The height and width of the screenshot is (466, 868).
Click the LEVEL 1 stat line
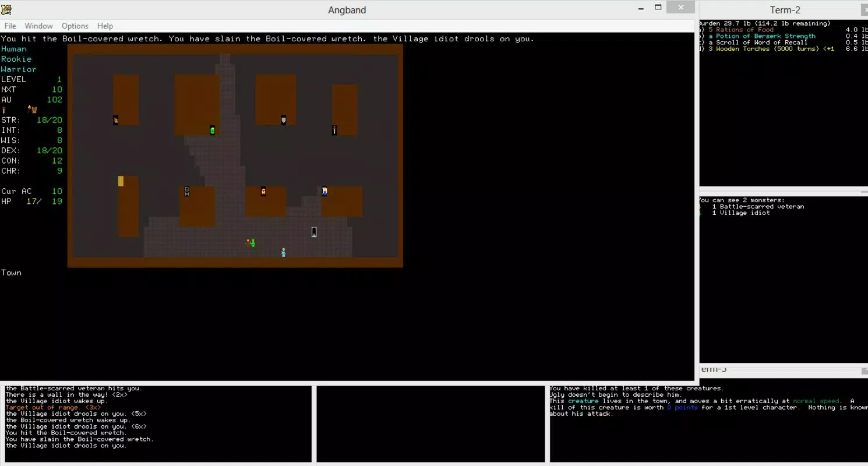[31, 79]
